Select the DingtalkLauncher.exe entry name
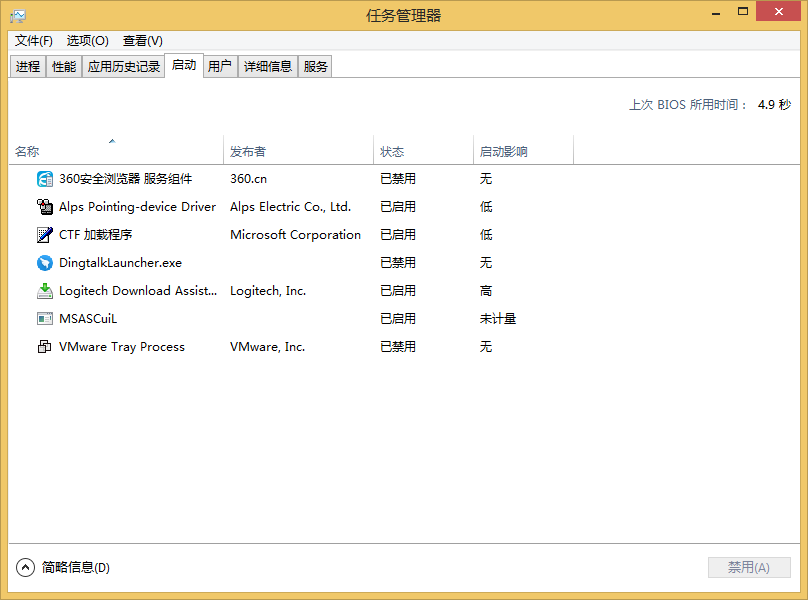Image resolution: width=808 pixels, height=600 pixels. tap(121, 263)
